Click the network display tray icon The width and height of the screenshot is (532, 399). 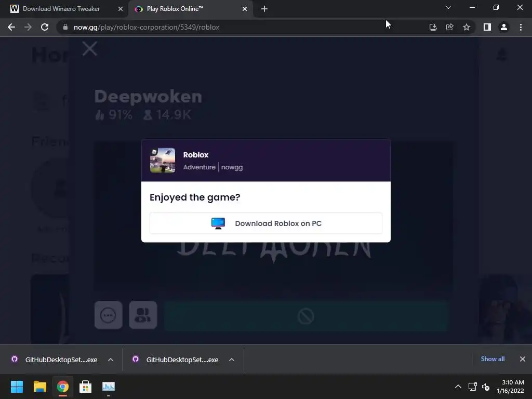point(473,387)
